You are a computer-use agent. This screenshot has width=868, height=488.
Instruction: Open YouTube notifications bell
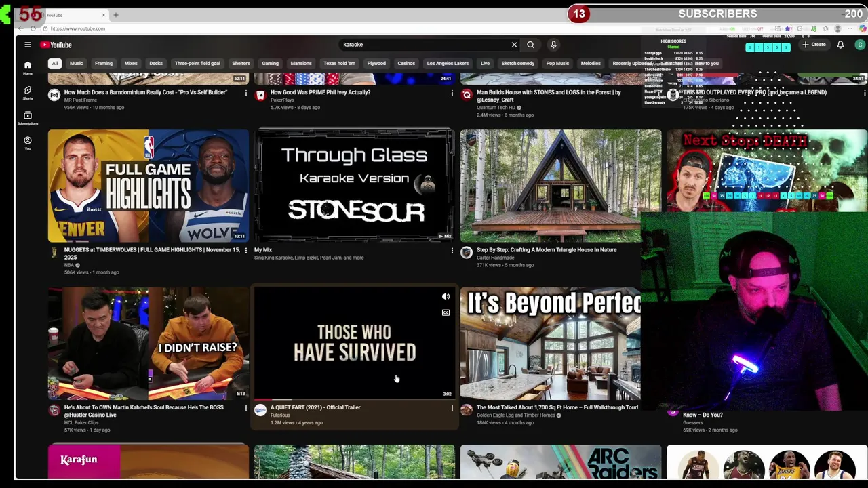click(840, 45)
